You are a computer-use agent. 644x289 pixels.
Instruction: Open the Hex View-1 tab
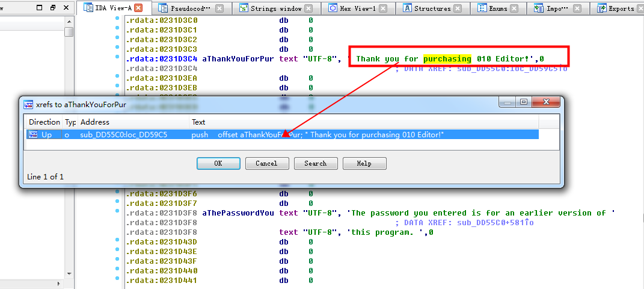357,8
